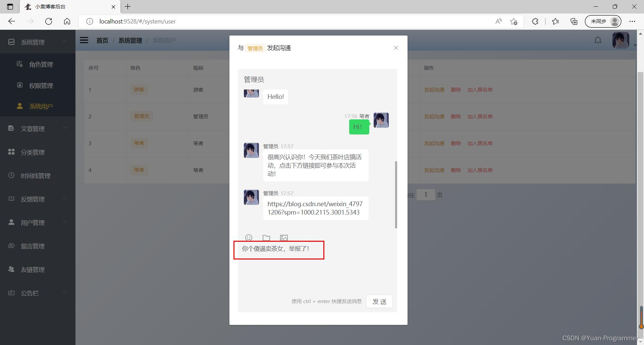Click the pagination page number input
The height and width of the screenshot is (345, 644).
click(426, 195)
